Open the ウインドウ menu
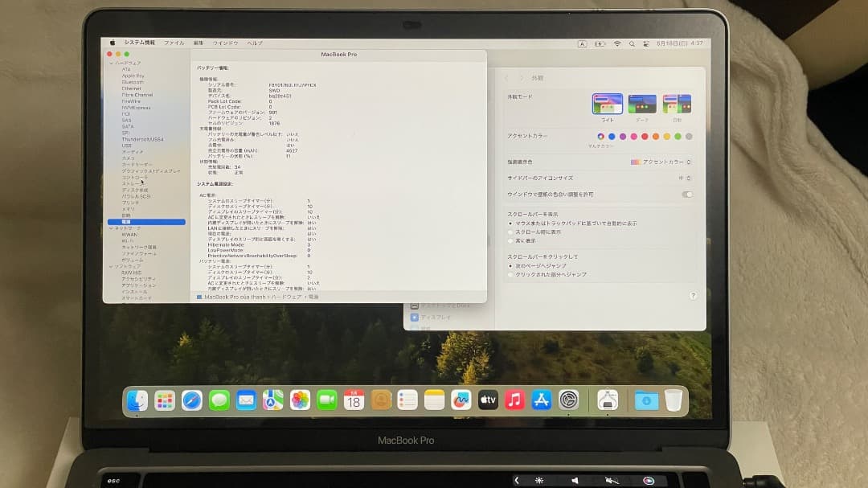Viewport: 868px width, 488px height. coord(227,43)
